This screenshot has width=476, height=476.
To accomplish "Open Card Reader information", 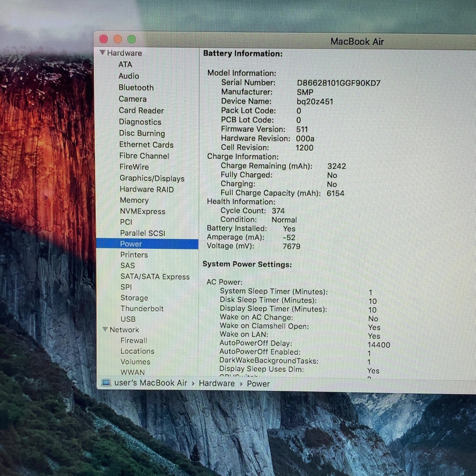I will [141, 110].
